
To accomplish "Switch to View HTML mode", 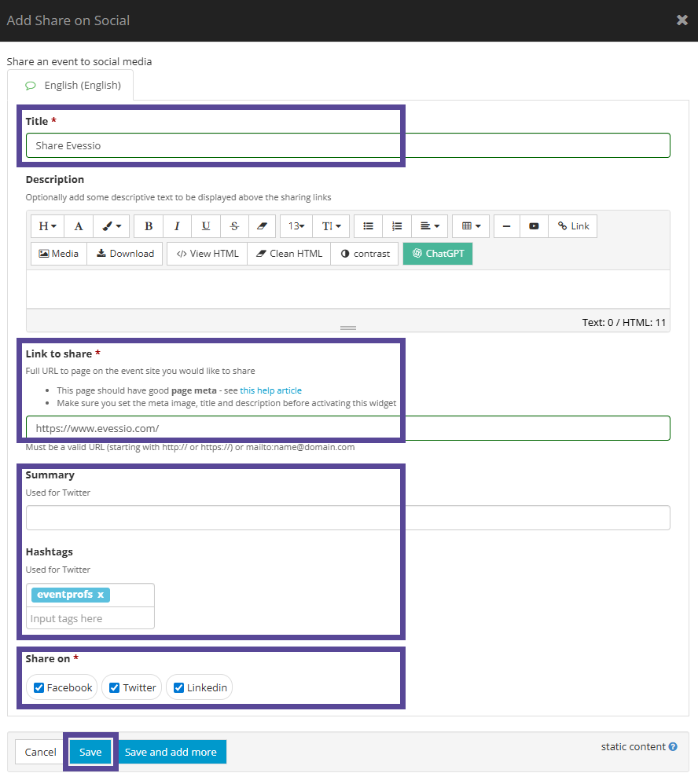I will click(x=208, y=254).
